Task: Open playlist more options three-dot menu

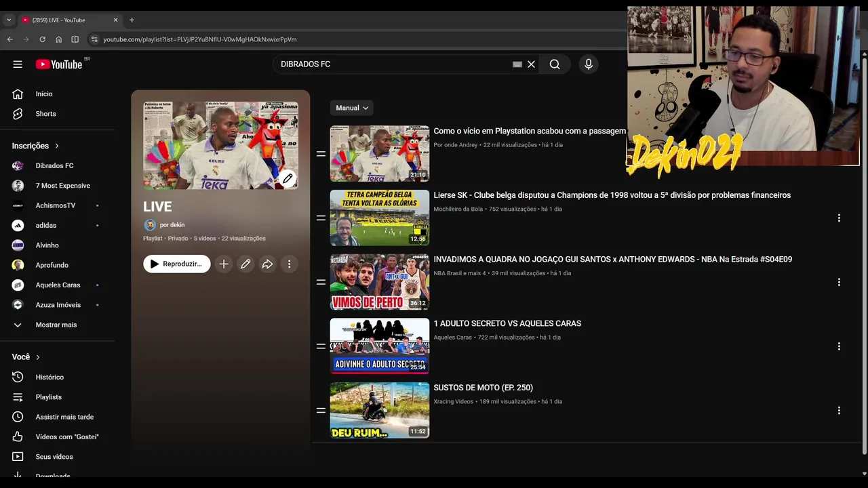Action: [x=289, y=264]
